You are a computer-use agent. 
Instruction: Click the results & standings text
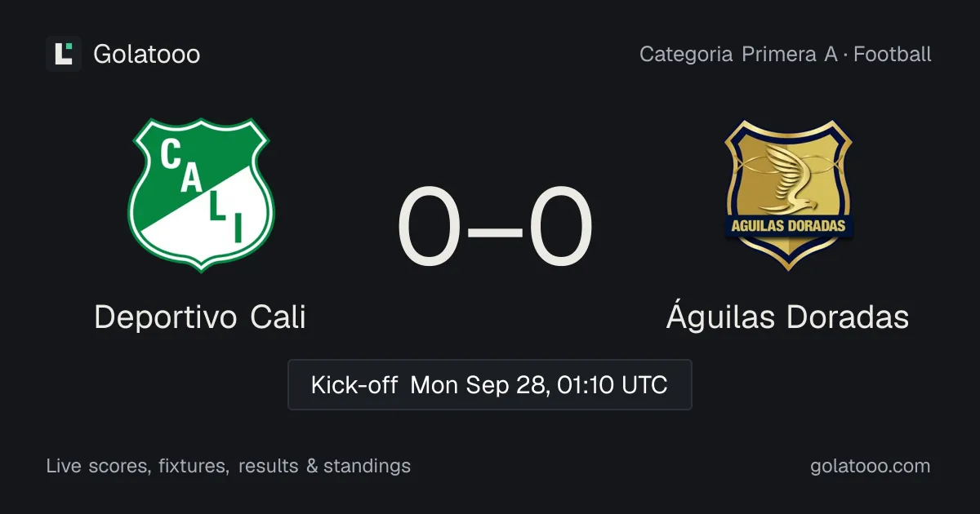[x=324, y=466]
